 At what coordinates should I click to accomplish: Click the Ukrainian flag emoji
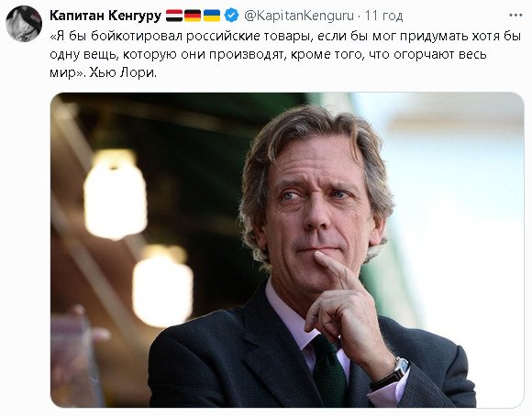pyautogui.click(x=212, y=16)
